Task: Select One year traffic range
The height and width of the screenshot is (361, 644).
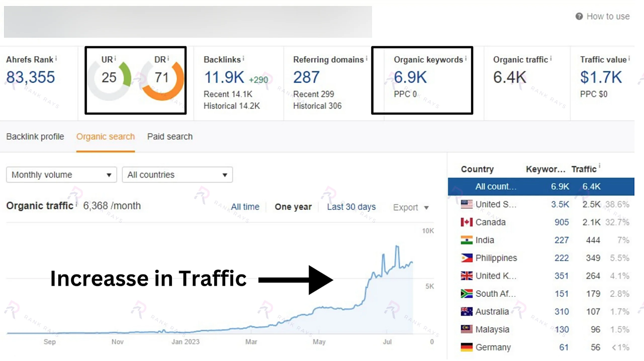Action: 293,207
